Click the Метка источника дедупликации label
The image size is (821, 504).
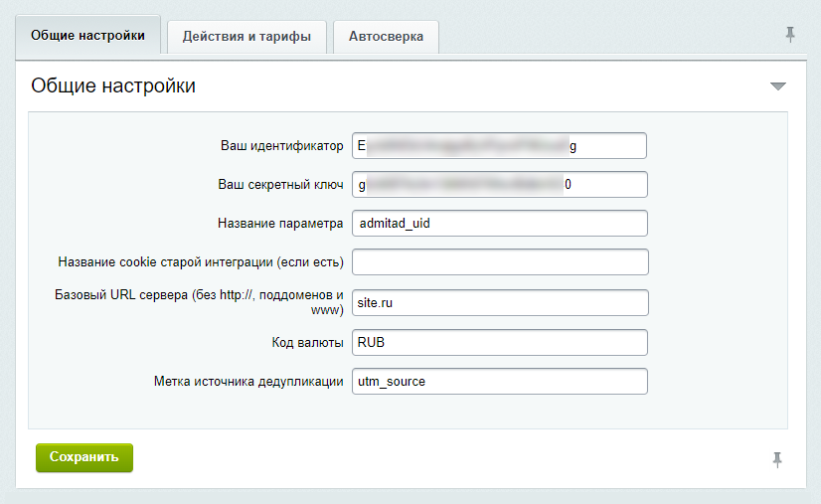tap(248, 382)
